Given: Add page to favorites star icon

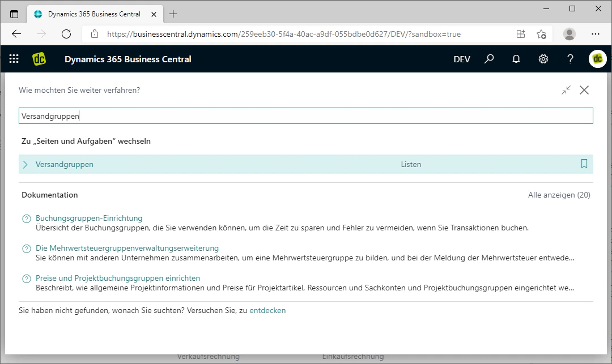Looking at the screenshot, I should coord(541,35).
